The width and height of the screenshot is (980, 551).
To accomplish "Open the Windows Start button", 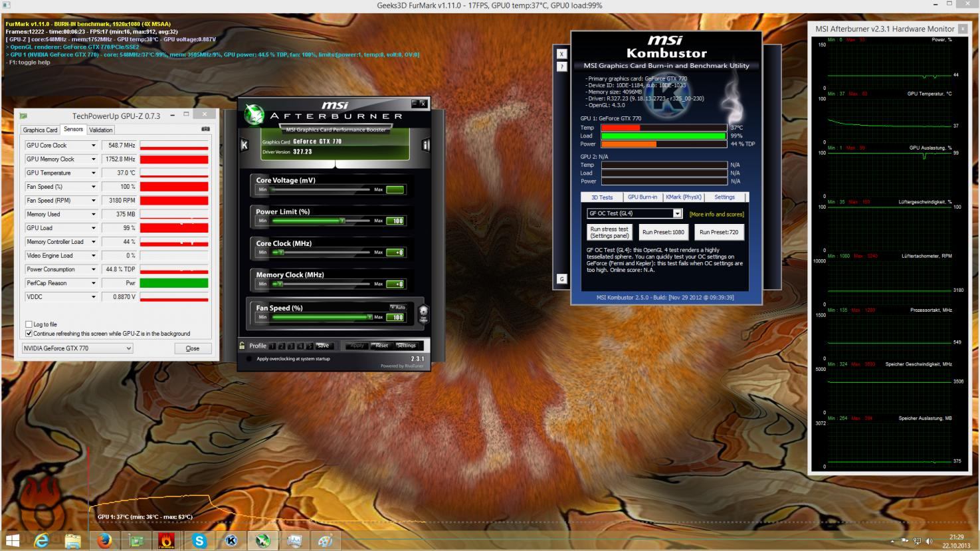I will [x=12, y=540].
